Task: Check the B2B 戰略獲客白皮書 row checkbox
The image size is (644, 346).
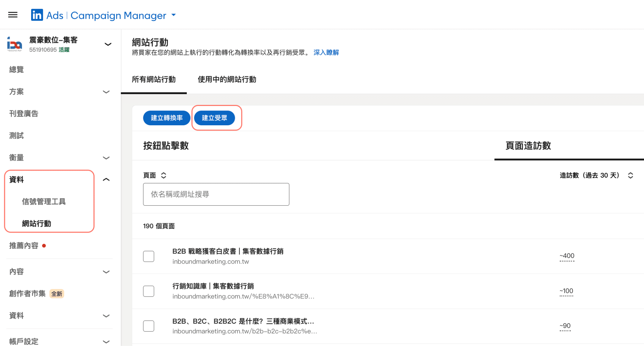Action: coord(148,256)
